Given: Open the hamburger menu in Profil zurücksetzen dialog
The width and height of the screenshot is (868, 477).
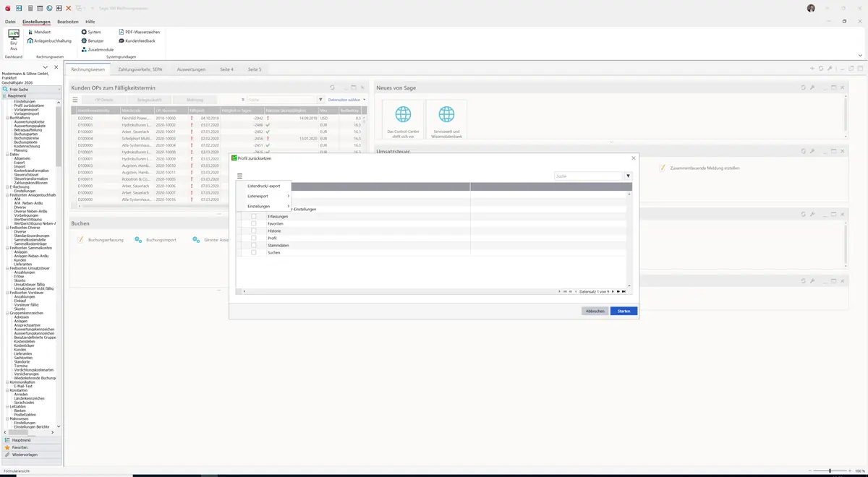Looking at the screenshot, I should 239,176.
